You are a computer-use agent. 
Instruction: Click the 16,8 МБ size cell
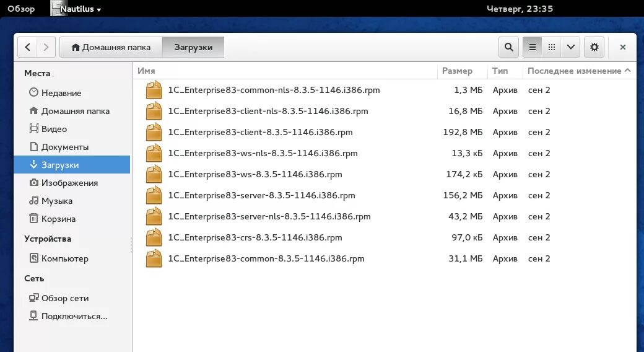(x=465, y=111)
